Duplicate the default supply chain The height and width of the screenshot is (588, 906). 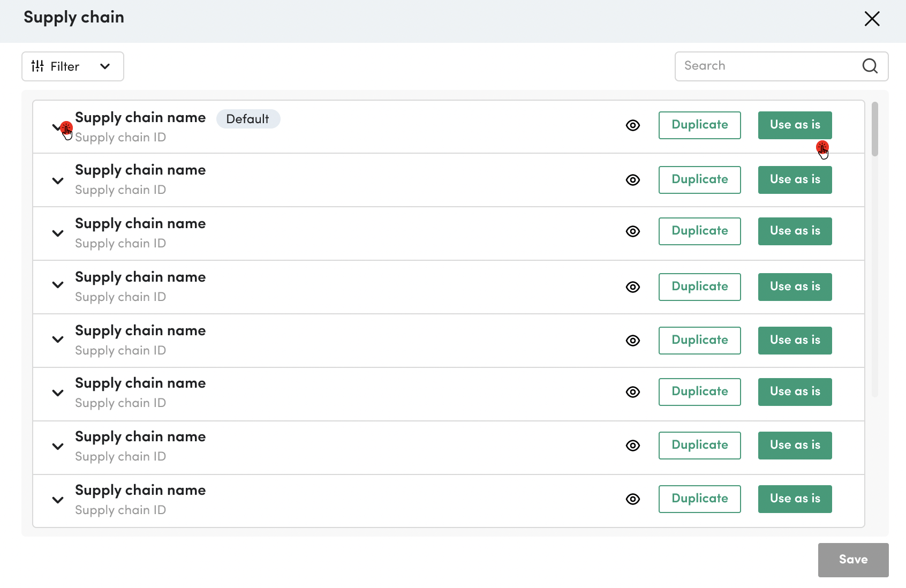click(x=700, y=125)
